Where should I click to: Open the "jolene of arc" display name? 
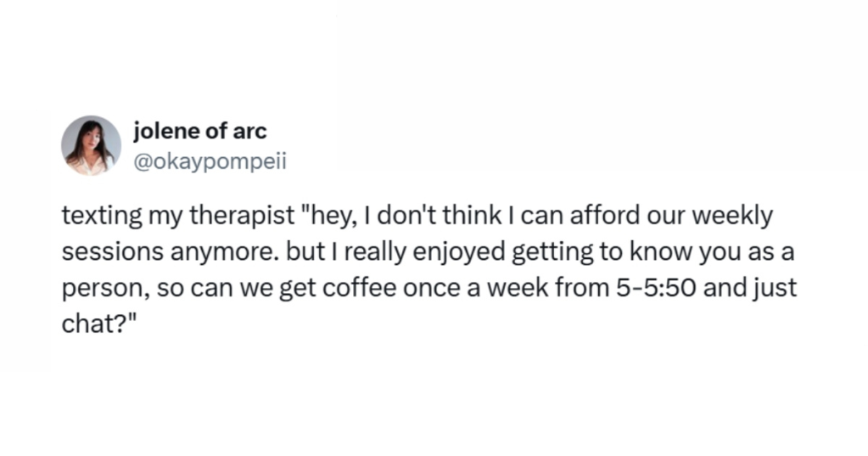[200, 132]
